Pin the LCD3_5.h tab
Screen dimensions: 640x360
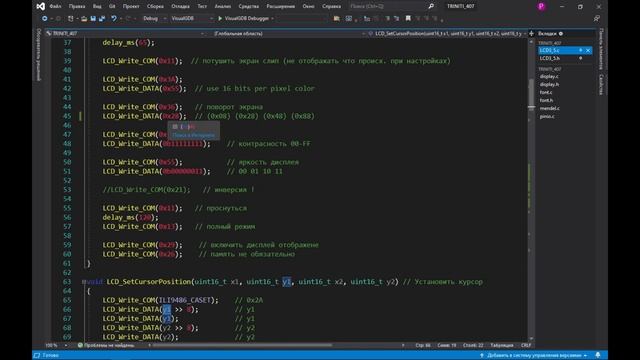pos(580,58)
